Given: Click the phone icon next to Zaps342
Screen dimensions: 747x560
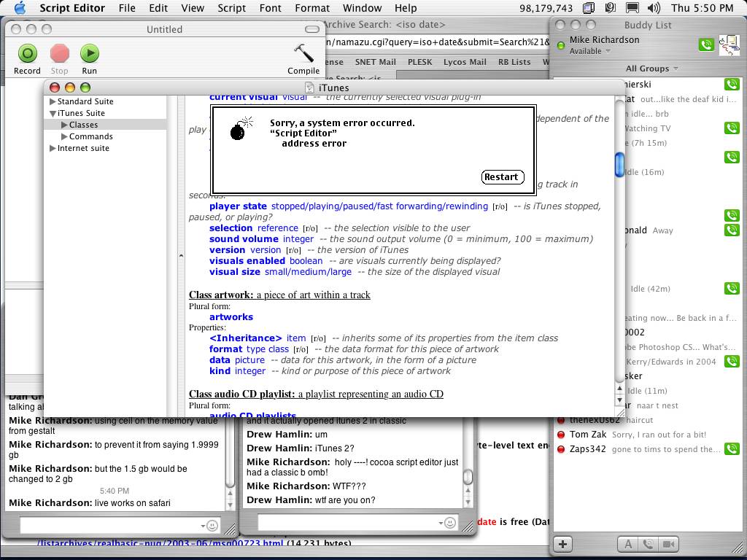Looking at the screenshot, I should pos(732,448).
